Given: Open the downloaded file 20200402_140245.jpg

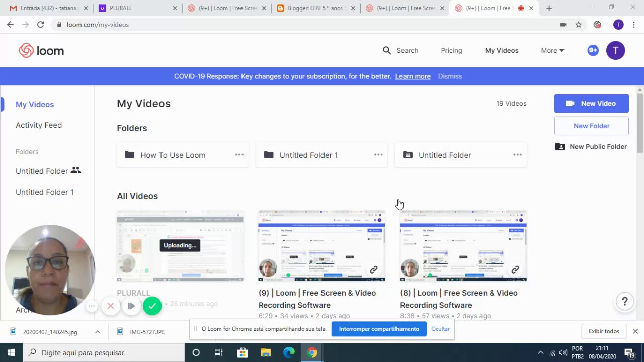Looking at the screenshot, I should (x=50, y=332).
